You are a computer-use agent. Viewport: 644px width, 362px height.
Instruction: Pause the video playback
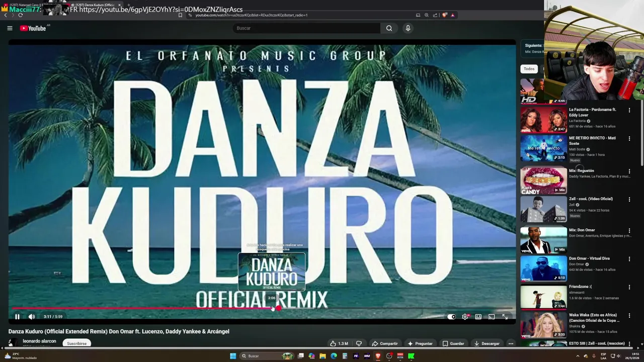coord(17,317)
